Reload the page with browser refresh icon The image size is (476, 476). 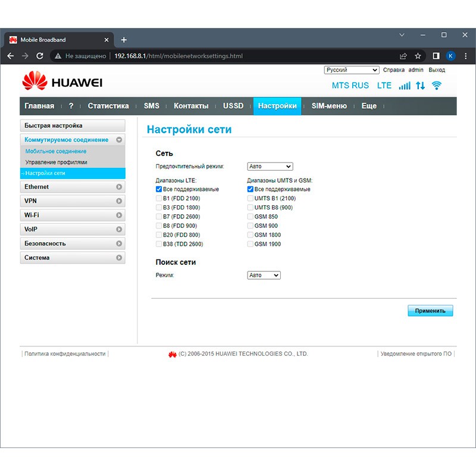40,56
